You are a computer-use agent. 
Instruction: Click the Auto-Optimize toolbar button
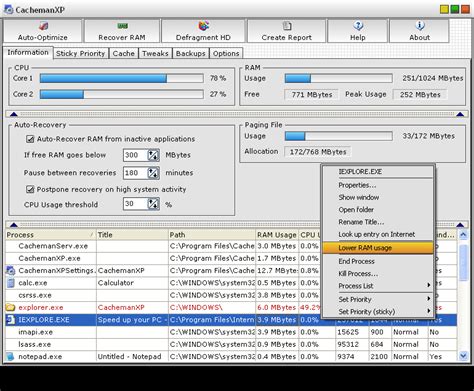43,31
